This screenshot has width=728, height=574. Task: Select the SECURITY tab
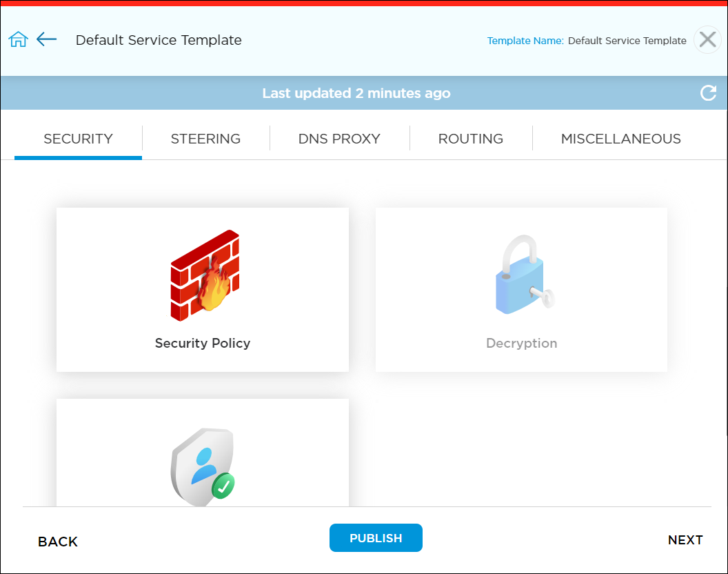78,139
